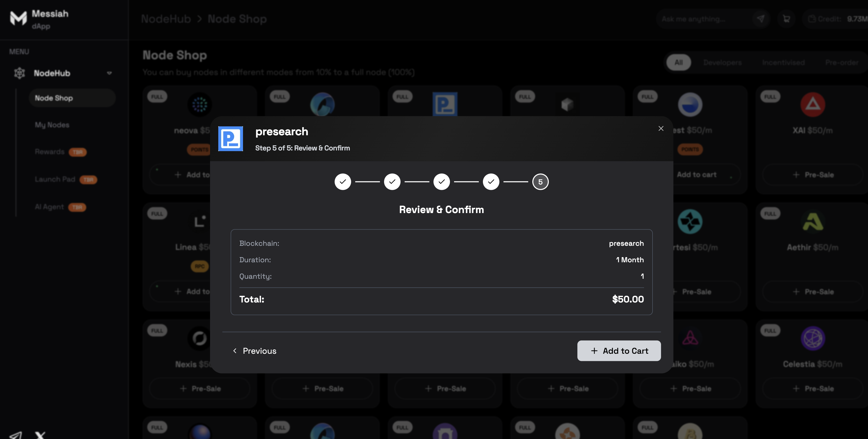Click the left chevron beside Previous
The image size is (868, 439).
235,351
